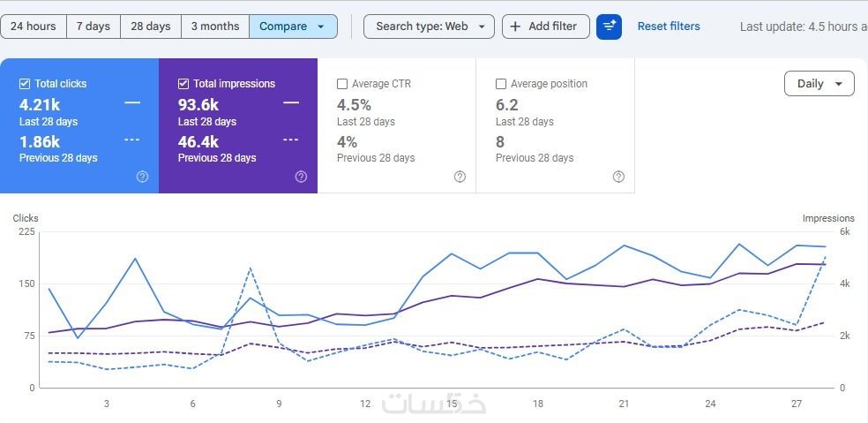Toggle the Total clicks checkbox
Viewport: 868px width, 423px height.
25,84
